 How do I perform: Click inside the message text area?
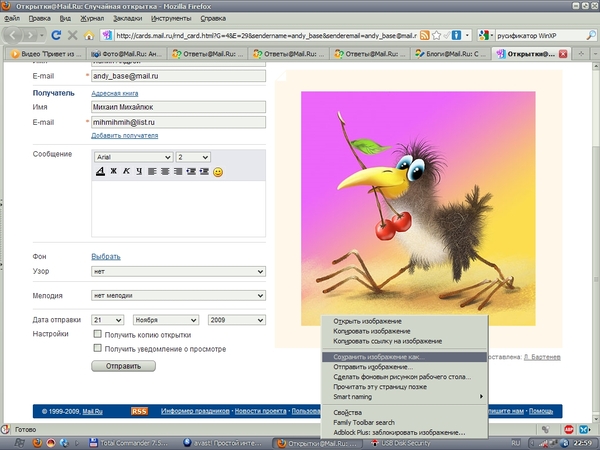(178, 209)
